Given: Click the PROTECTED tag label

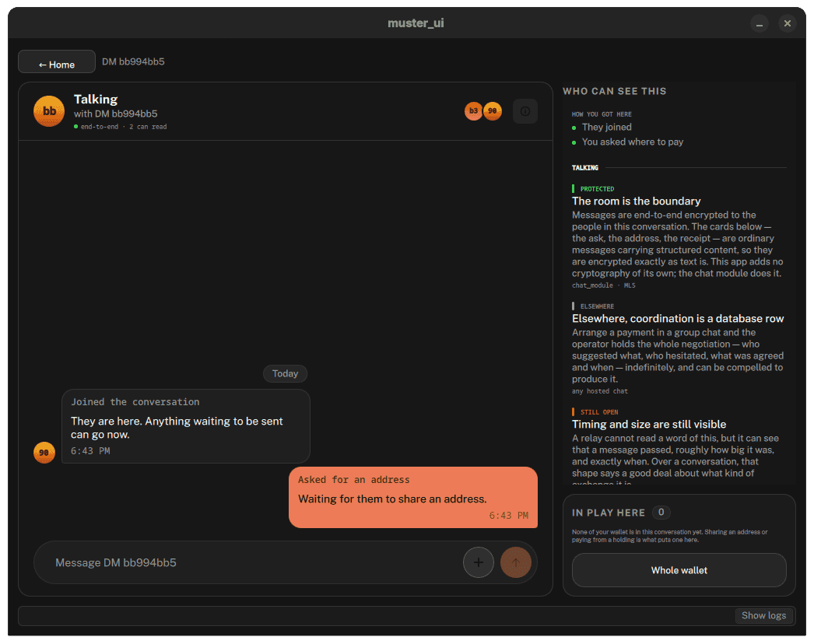Looking at the screenshot, I should [597, 189].
